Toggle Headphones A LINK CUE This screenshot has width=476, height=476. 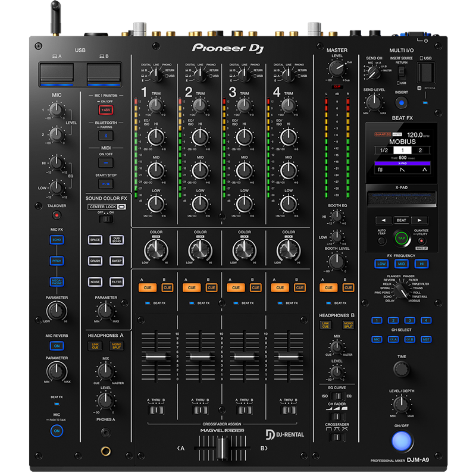pos(95,346)
